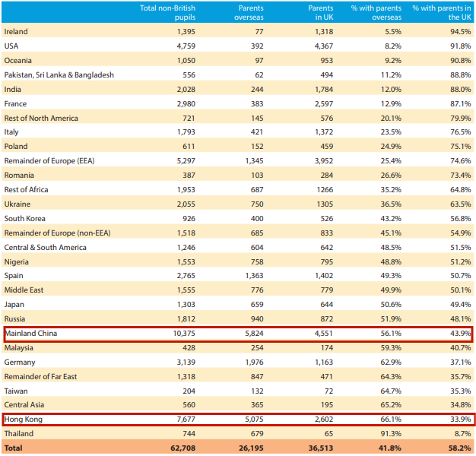Click Hong Kong parents in UK 2,602
The width and height of the screenshot is (476, 456).
pos(324,420)
